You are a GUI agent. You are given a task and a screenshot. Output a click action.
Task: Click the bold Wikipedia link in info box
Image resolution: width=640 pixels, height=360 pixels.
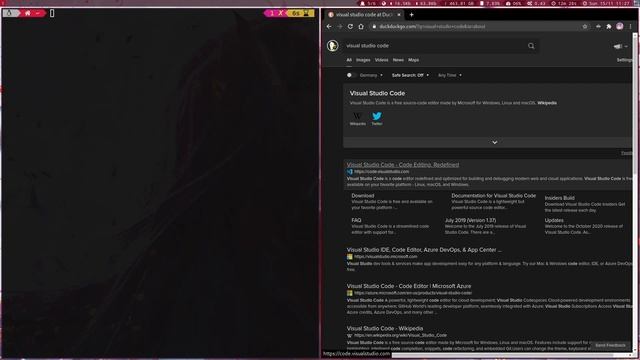coord(547,103)
